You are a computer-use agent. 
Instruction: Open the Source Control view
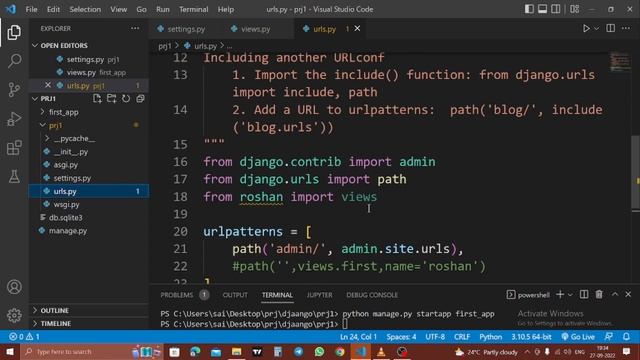(x=14, y=90)
